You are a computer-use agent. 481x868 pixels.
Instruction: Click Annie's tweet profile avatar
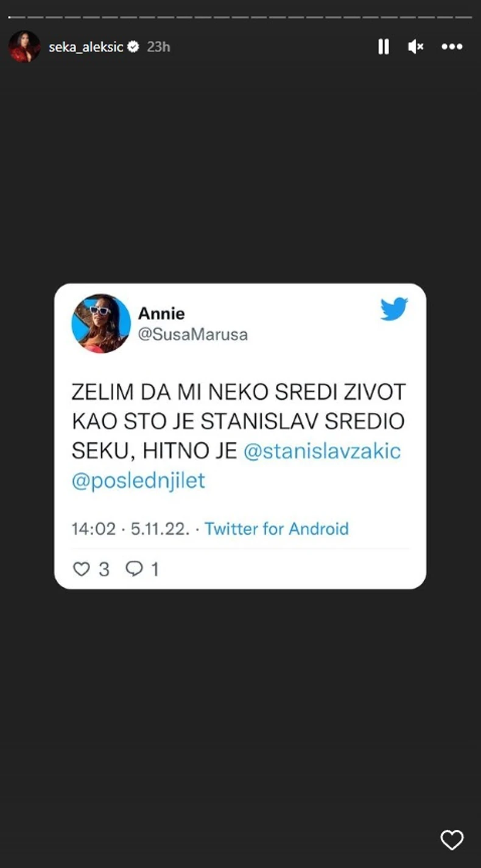(101, 324)
